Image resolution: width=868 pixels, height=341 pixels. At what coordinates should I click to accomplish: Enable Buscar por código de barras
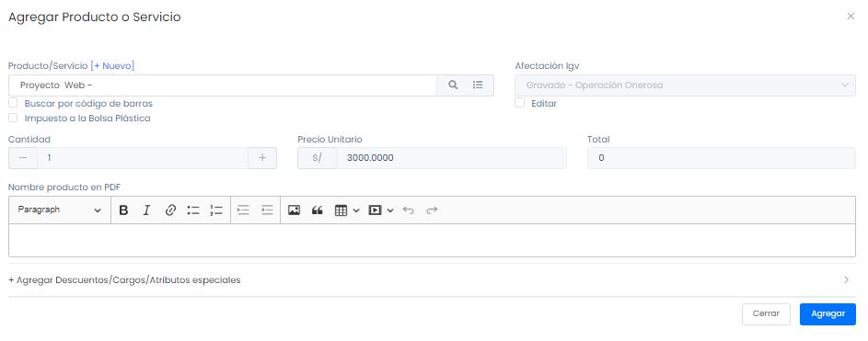[x=13, y=103]
